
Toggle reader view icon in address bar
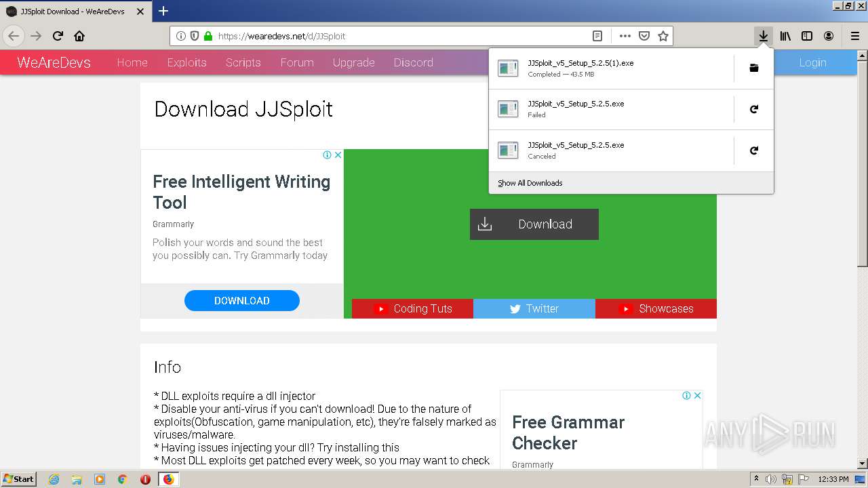pyautogui.click(x=597, y=36)
